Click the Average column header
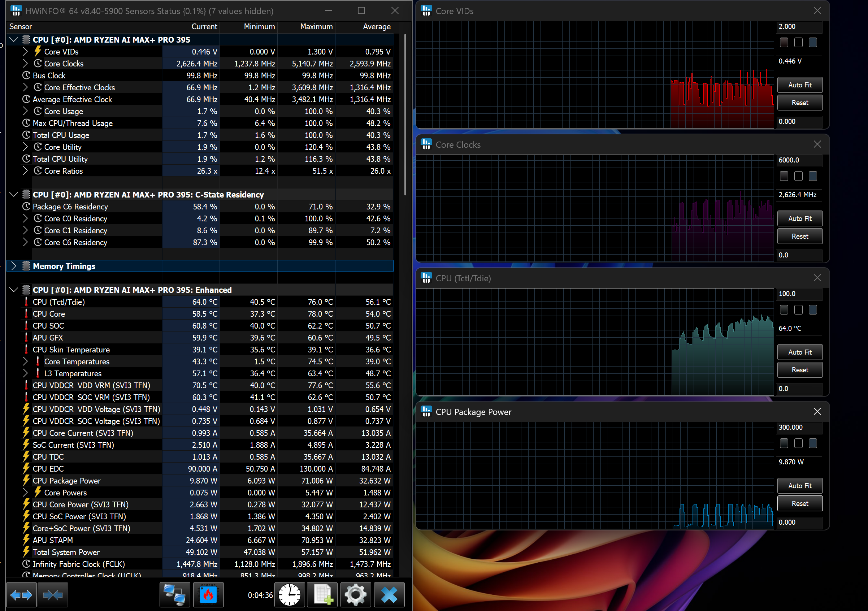This screenshot has width=868, height=611. pyautogui.click(x=376, y=26)
